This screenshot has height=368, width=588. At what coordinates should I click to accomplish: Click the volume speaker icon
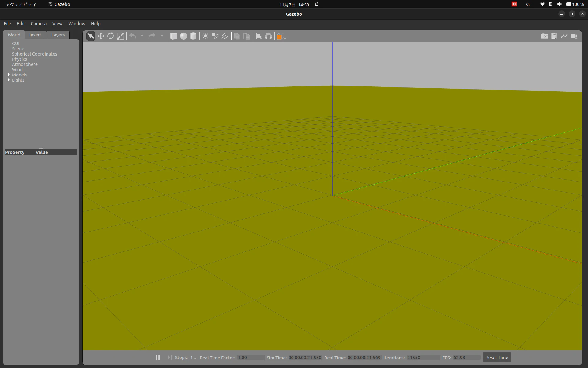[559, 4]
